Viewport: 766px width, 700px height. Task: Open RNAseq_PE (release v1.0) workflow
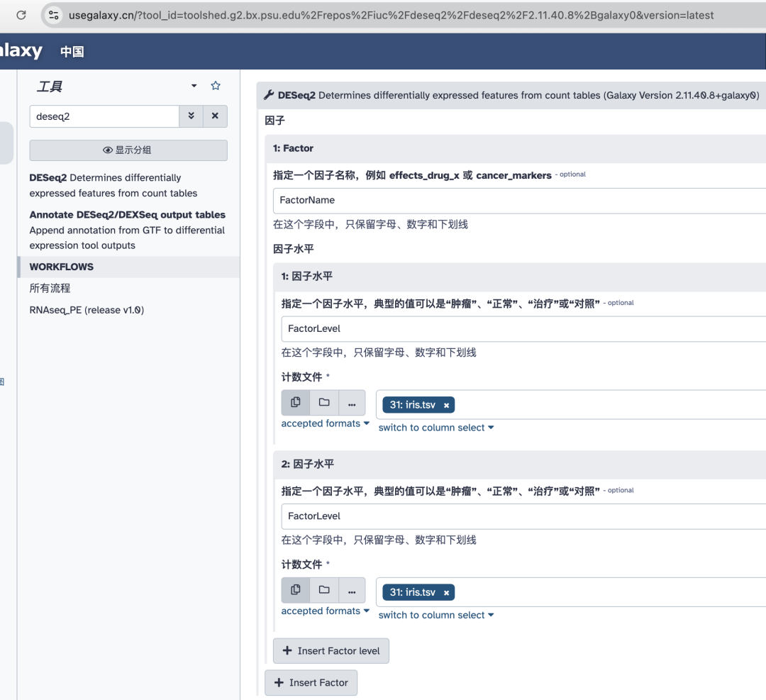click(87, 310)
